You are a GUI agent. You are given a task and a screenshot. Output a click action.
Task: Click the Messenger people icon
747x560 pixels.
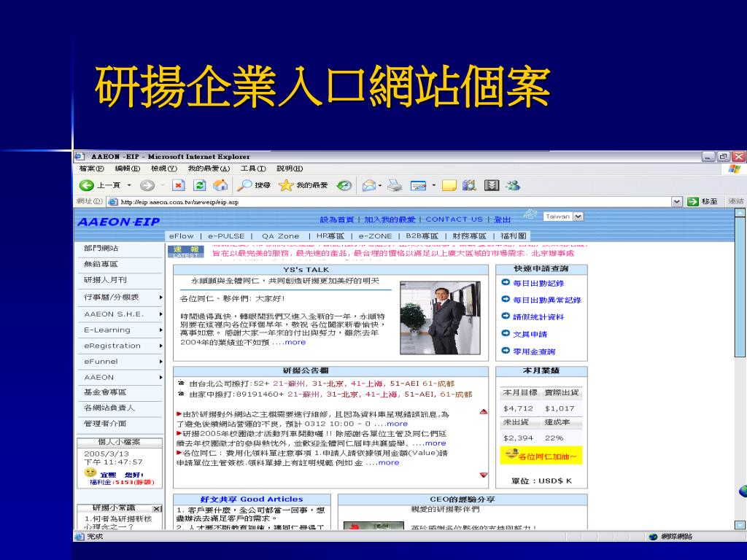(x=513, y=185)
